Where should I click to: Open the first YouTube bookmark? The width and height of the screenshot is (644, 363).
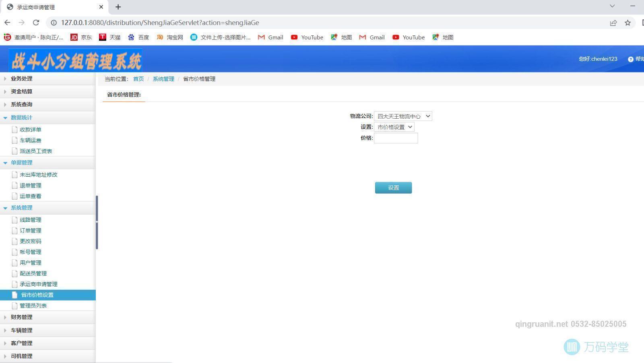pos(307,37)
